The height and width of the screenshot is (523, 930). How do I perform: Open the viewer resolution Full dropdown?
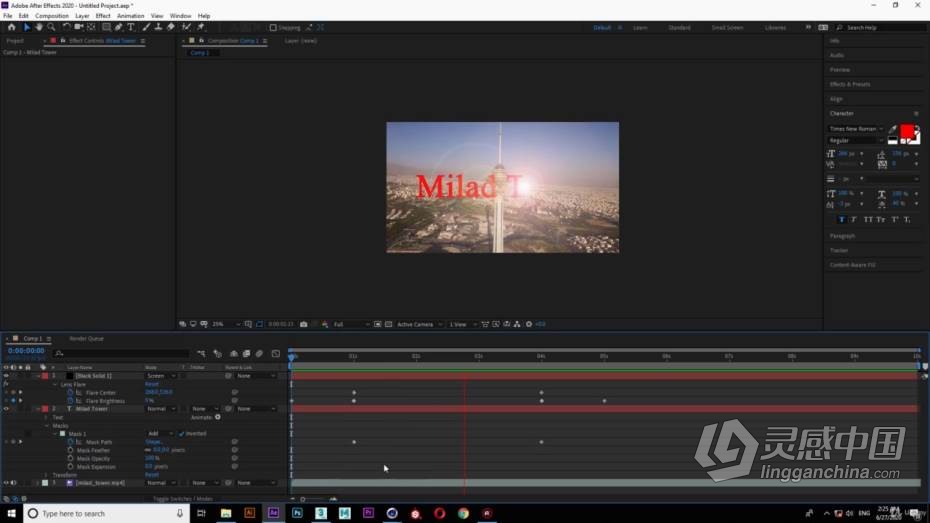[x=351, y=324]
